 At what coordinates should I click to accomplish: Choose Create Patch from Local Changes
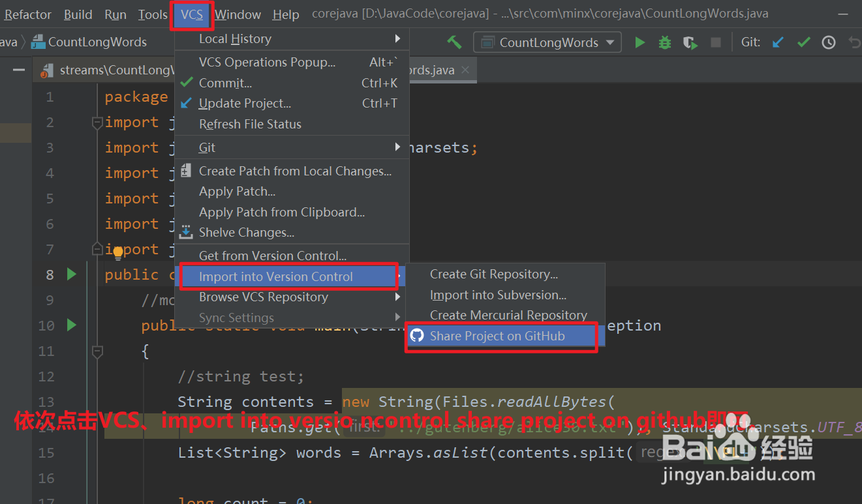pyautogui.click(x=292, y=171)
